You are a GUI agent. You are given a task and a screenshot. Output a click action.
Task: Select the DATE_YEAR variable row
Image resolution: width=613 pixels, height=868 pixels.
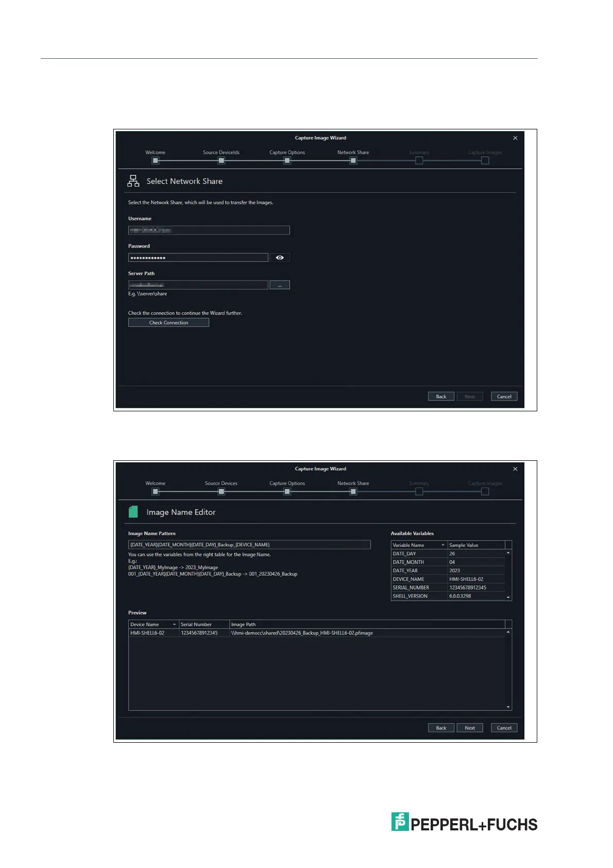pos(448,571)
